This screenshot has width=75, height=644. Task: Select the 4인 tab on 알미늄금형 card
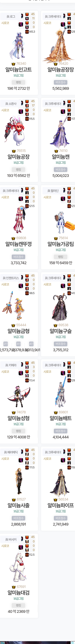tap(31, 344)
